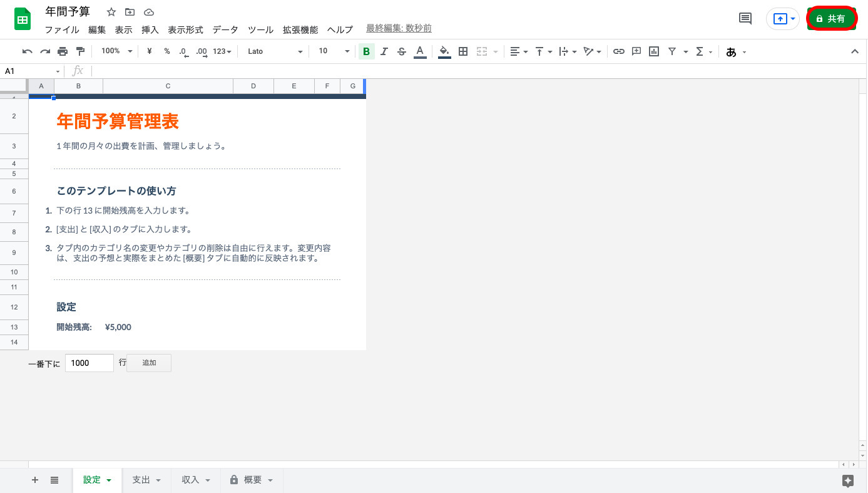Add a new sheet with plus
Screen dimensions: 868x493
pyautogui.click(x=35, y=480)
